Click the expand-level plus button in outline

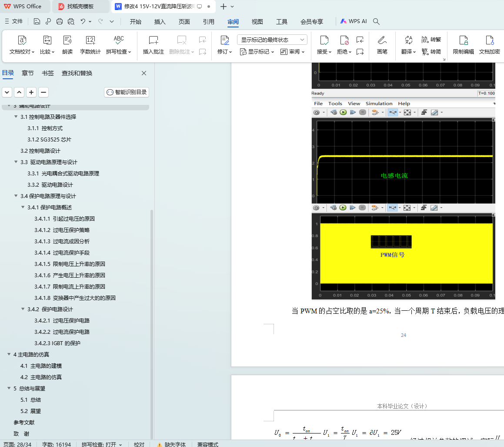[31, 92]
